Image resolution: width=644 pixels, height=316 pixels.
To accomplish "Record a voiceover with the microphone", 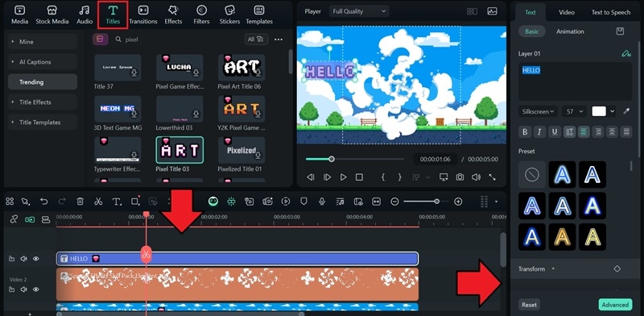I will [x=322, y=202].
